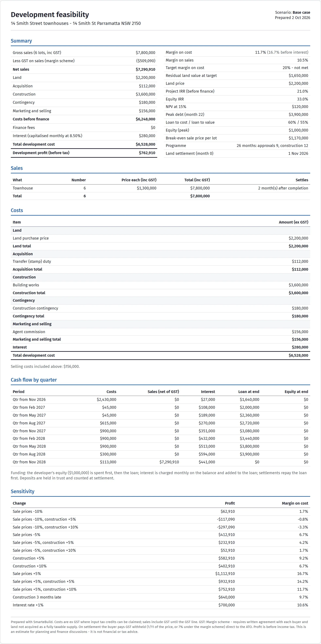321x644 pixels.
Task: Click the 'Price each (inc GST)' column header
Action: click(x=139, y=180)
